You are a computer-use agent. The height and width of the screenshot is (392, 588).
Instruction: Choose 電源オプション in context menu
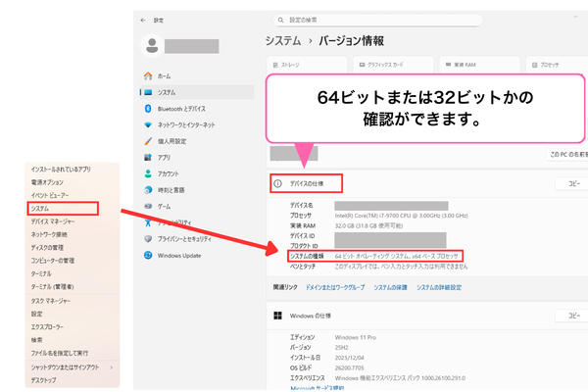click(73, 182)
